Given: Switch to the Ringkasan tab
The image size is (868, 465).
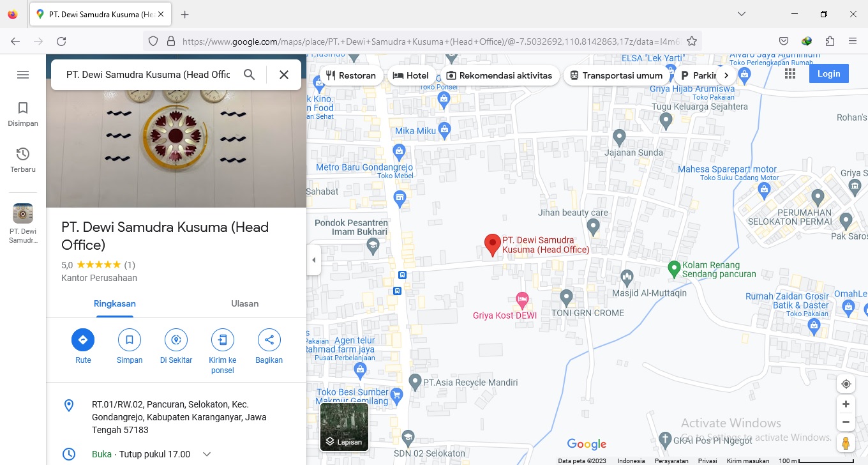Looking at the screenshot, I should tap(115, 304).
